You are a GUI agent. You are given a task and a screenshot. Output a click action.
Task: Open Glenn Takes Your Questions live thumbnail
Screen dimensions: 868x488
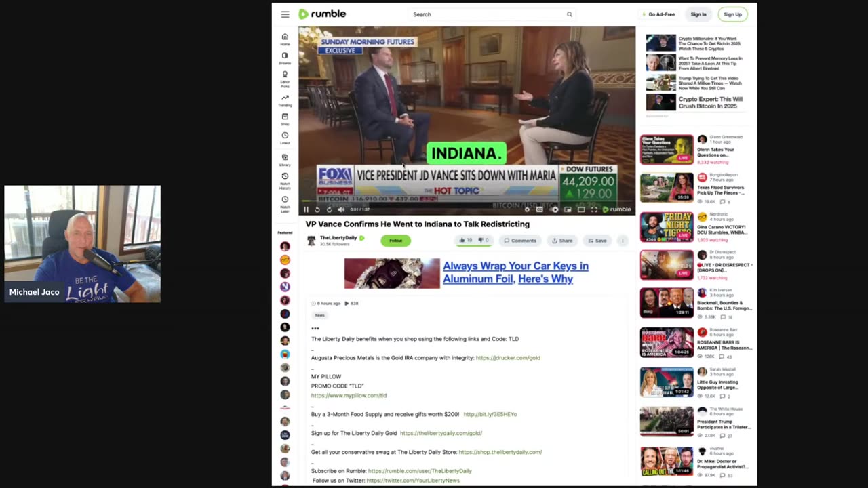(x=667, y=149)
